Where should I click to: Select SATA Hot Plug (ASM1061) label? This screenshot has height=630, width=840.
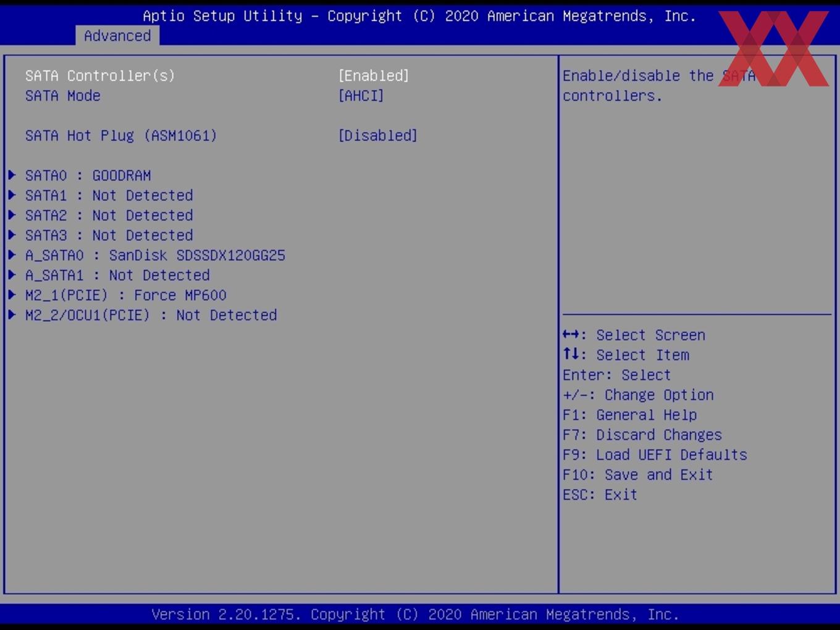(121, 135)
